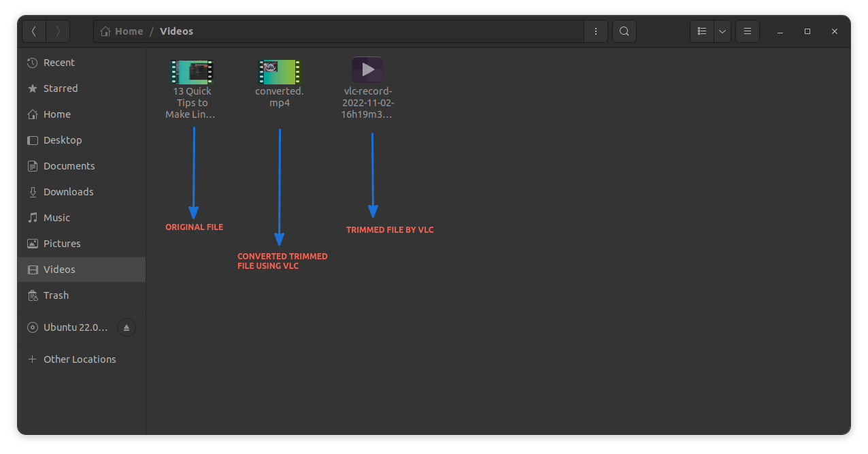Click Other Locations in the sidebar
This screenshot has height=454, width=868.
click(80, 359)
